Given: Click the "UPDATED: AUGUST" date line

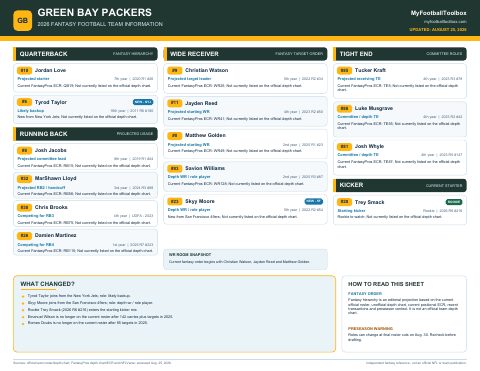Looking at the screenshot, I should 438,29.
